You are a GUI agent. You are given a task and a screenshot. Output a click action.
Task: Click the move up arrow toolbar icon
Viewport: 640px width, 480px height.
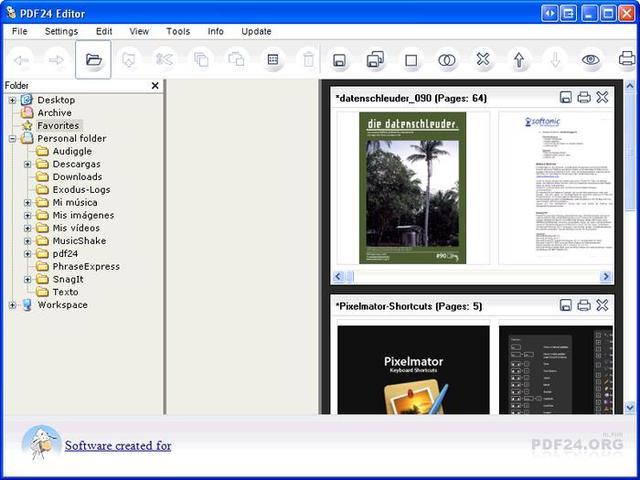519,60
